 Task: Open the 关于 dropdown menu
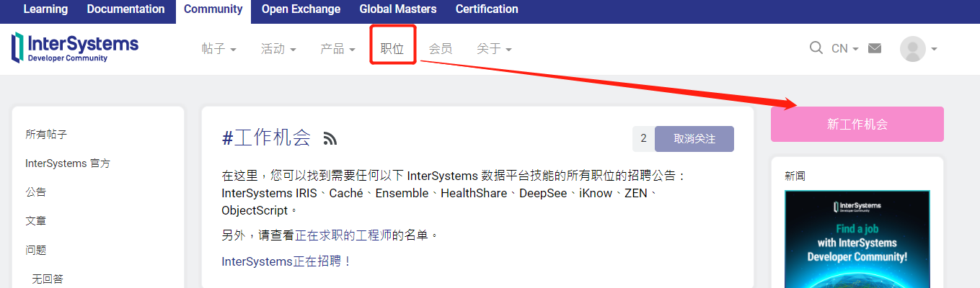point(494,49)
